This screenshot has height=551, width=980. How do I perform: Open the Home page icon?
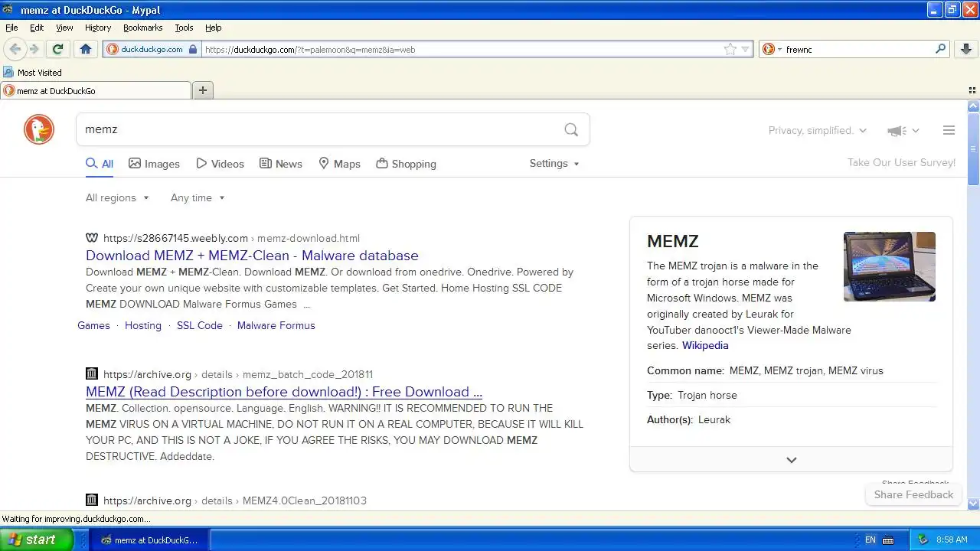86,49
